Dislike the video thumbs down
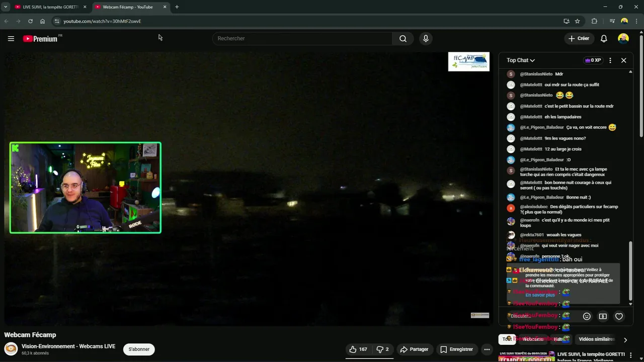The width and height of the screenshot is (644, 362). [x=383, y=349]
